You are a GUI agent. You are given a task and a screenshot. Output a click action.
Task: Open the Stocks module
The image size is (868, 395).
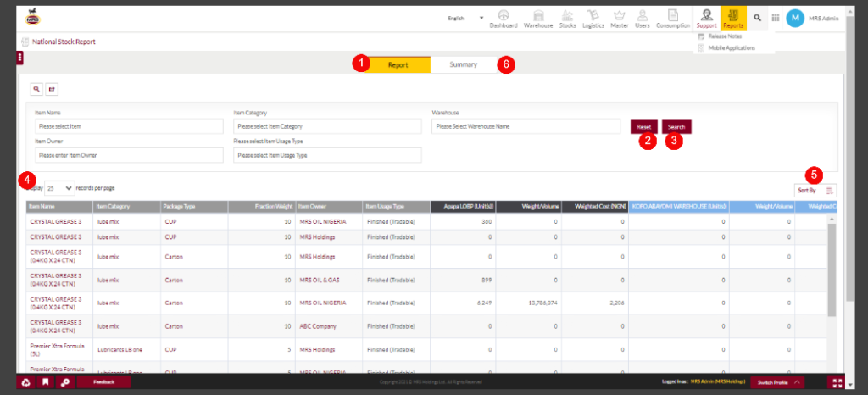click(x=567, y=19)
